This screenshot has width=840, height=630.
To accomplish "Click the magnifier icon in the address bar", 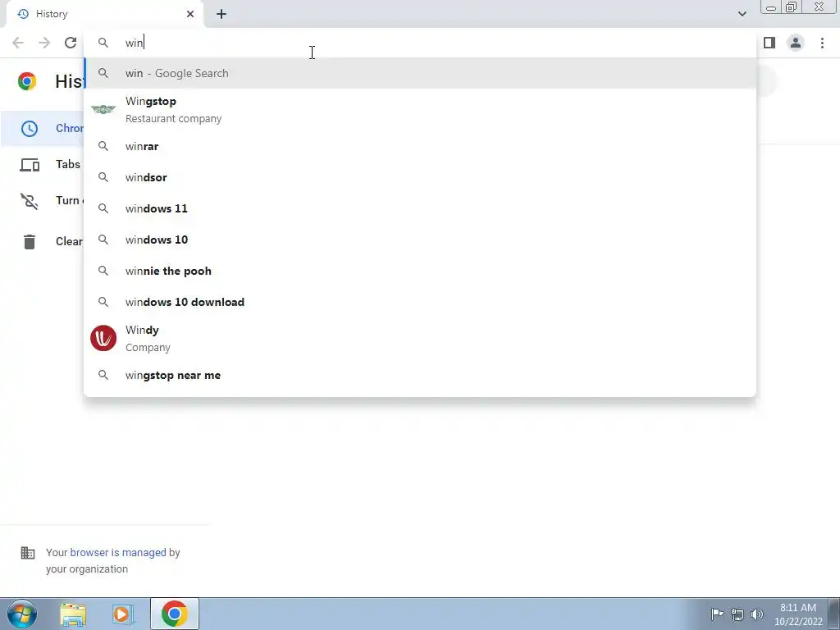I will pos(103,43).
